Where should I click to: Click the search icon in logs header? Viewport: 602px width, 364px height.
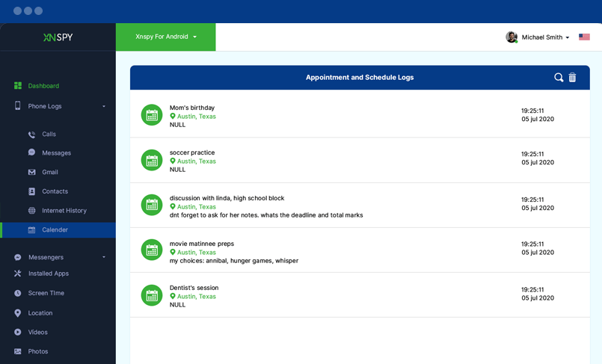point(559,78)
